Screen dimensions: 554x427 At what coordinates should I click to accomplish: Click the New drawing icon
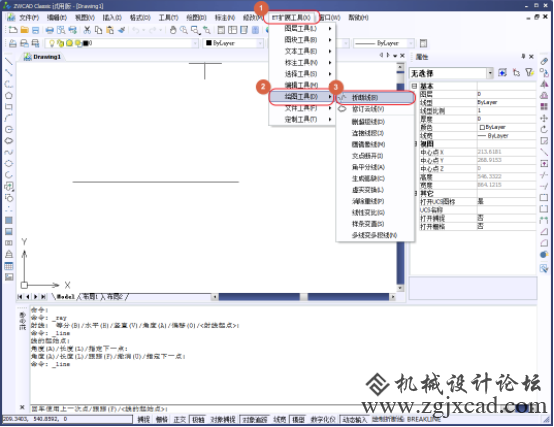click(13, 30)
